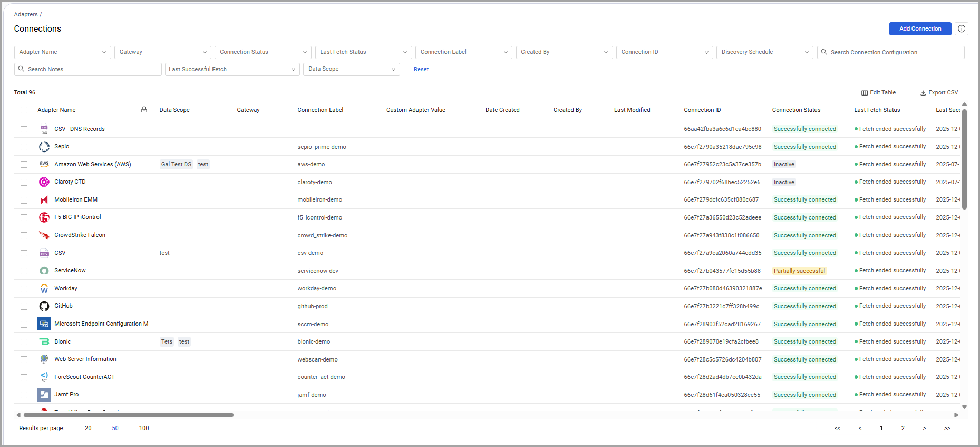This screenshot has width=980, height=447.
Task: Check the CSV - DNS Records row checkbox
Action: coord(24,129)
